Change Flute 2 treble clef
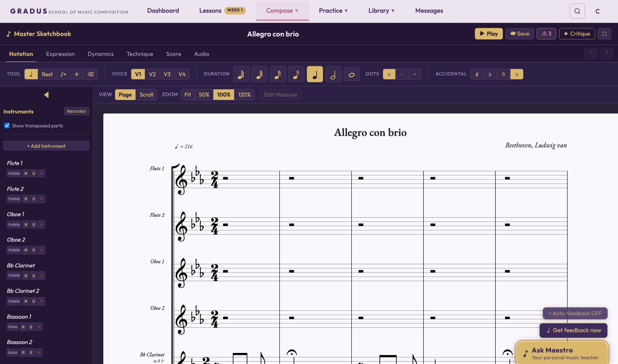Image resolution: width=618 pixels, height=364 pixels. 14,199
